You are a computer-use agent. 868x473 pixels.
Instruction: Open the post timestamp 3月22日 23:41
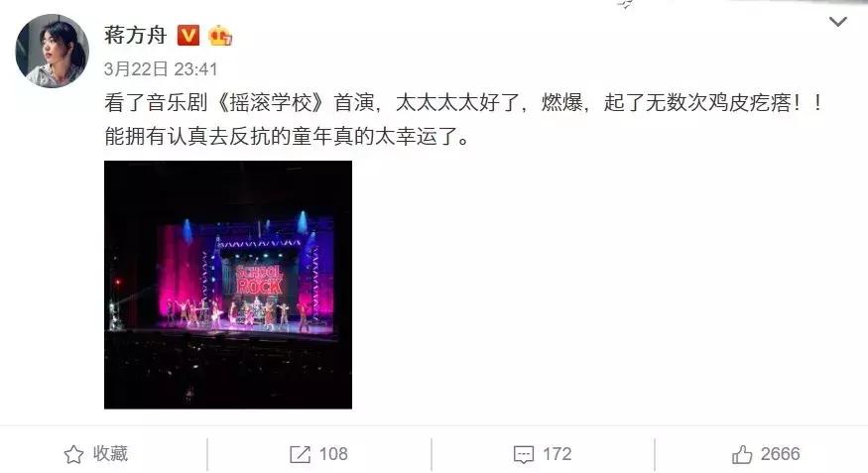point(161,69)
